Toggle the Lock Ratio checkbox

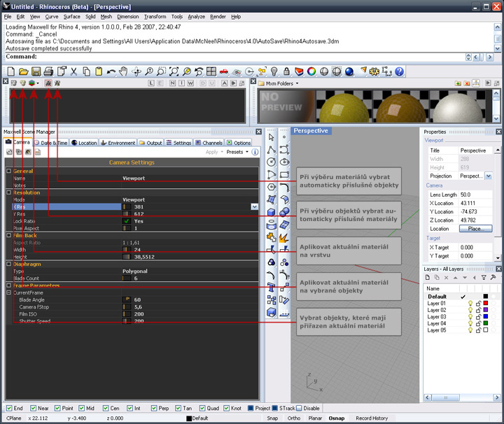click(127, 220)
